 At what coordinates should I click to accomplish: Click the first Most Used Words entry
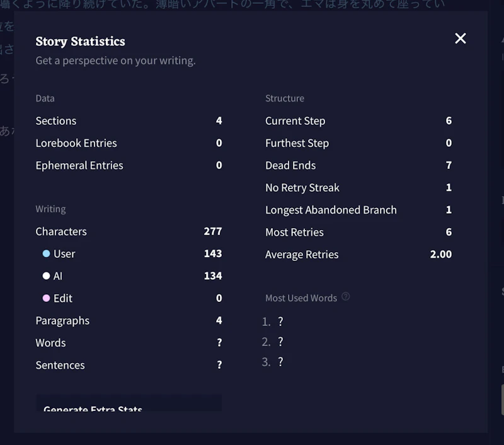(x=280, y=321)
